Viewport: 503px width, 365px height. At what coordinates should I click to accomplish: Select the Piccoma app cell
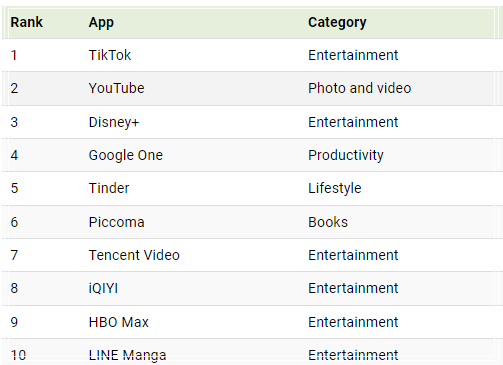(116, 222)
